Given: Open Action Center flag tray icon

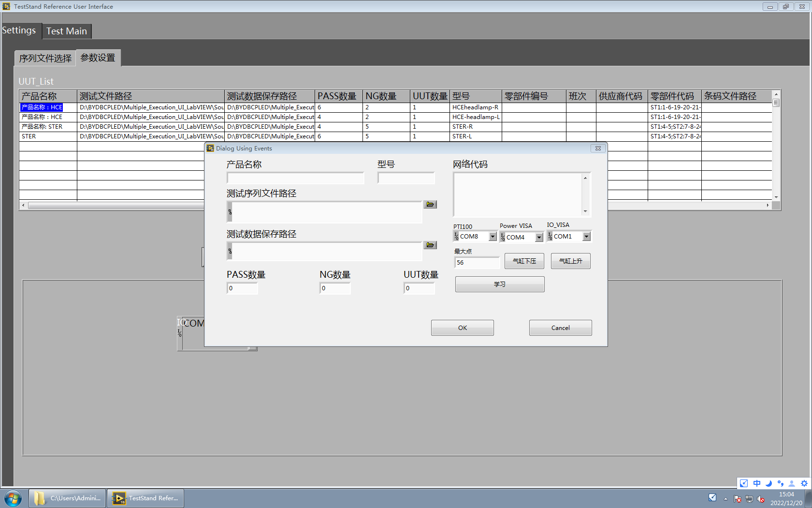Looking at the screenshot, I should pyautogui.click(x=738, y=499).
